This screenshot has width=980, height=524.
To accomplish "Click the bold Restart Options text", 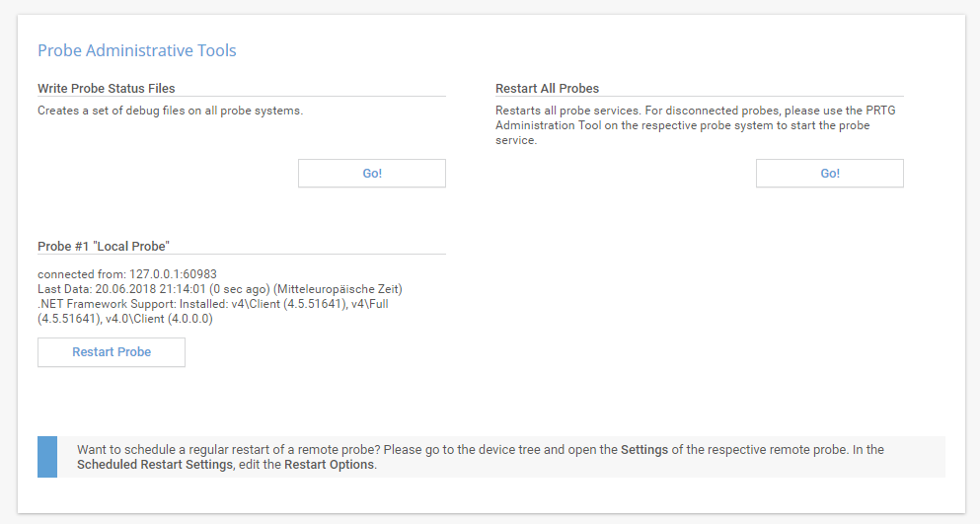I will tap(330, 465).
